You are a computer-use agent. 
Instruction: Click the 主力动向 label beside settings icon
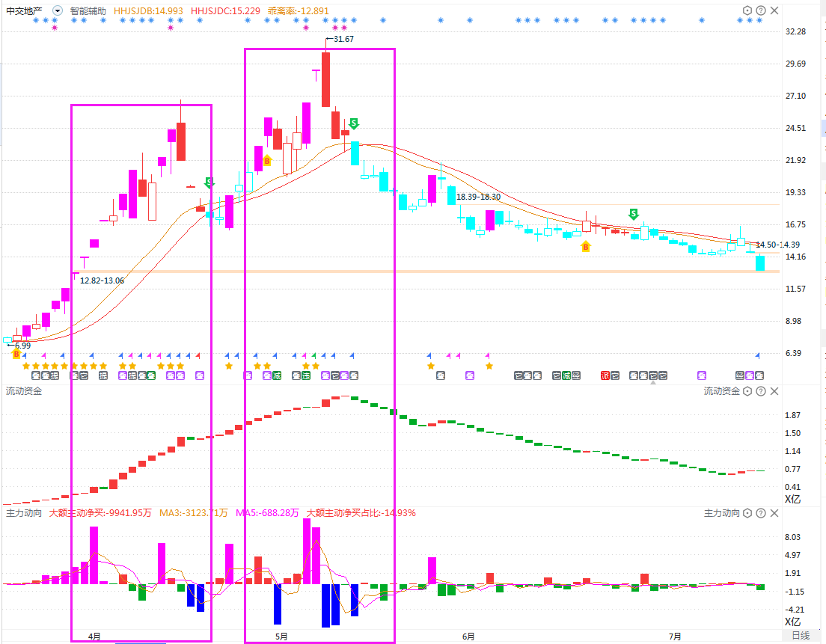(722, 513)
